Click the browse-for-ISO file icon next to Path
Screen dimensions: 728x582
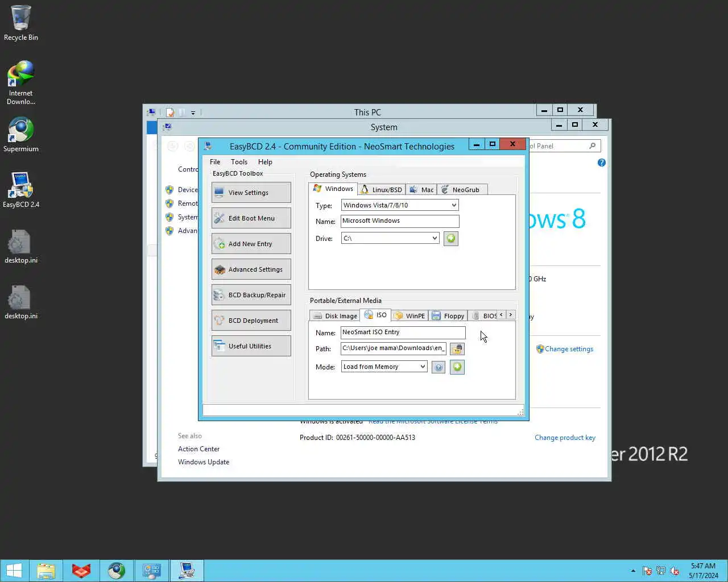click(457, 349)
